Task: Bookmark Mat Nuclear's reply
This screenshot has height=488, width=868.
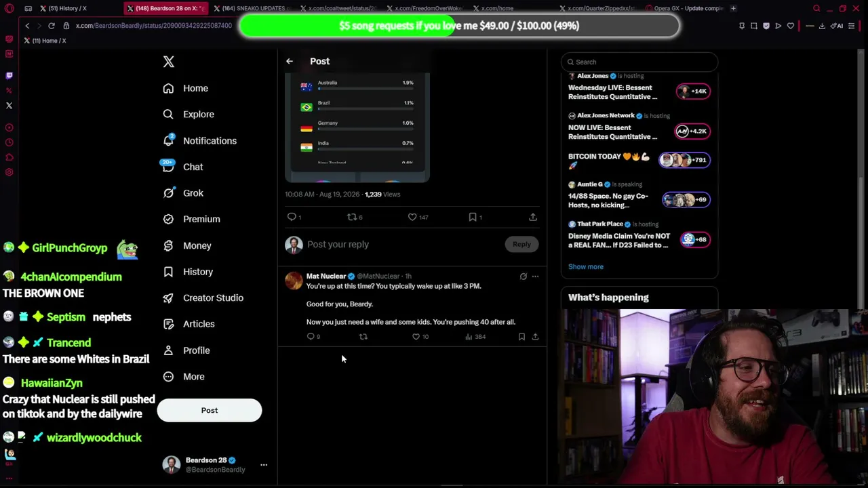Action: pyautogui.click(x=521, y=337)
